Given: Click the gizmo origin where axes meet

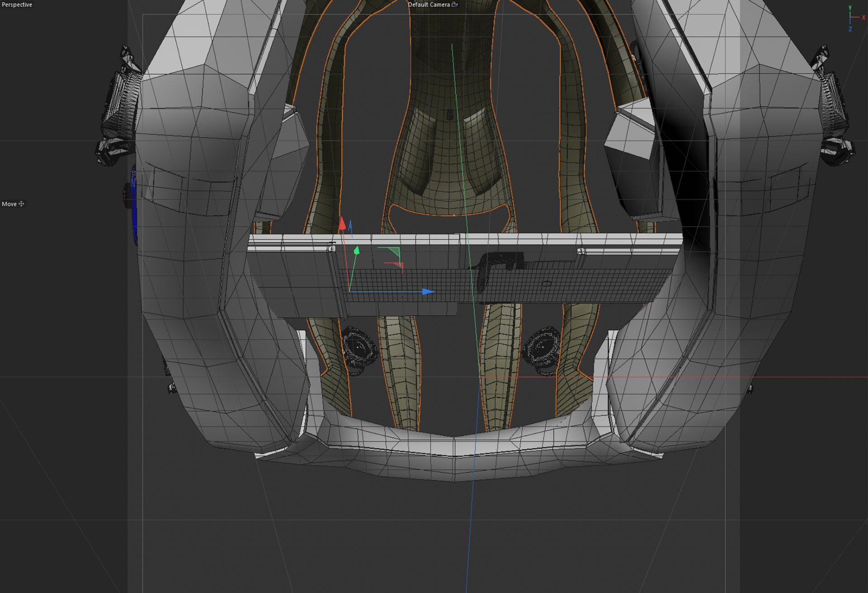Looking at the screenshot, I should (349, 291).
